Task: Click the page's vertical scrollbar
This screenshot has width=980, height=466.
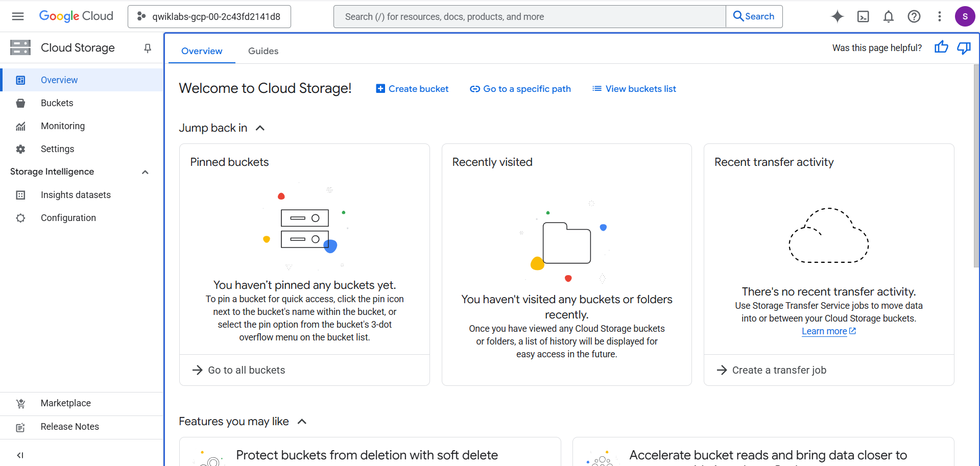Action: tap(976, 163)
